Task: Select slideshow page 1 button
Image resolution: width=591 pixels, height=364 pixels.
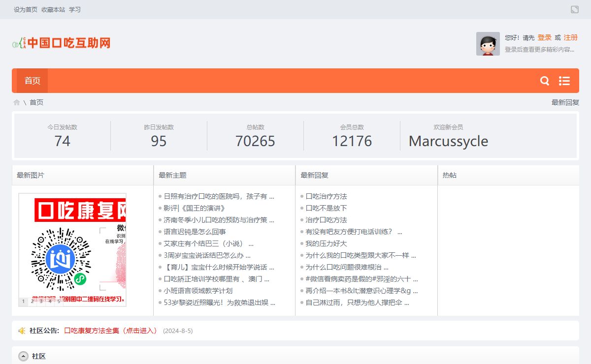Action: (23, 301)
